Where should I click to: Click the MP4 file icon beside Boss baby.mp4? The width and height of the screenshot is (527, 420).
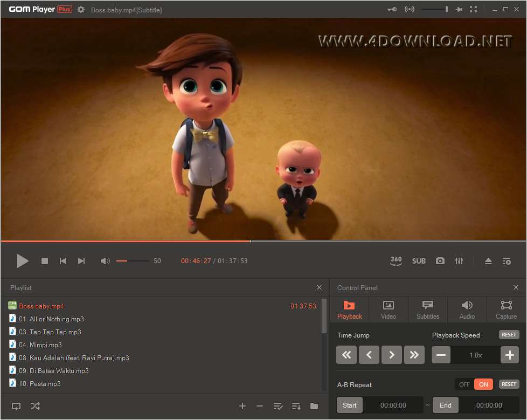(12, 305)
